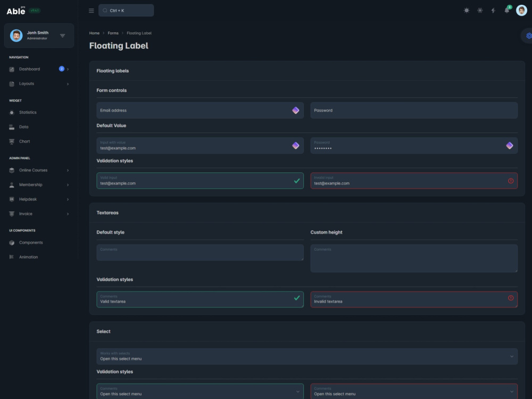532x399 pixels.
Task: Expand the Invoice chevron
Action: pos(68,214)
